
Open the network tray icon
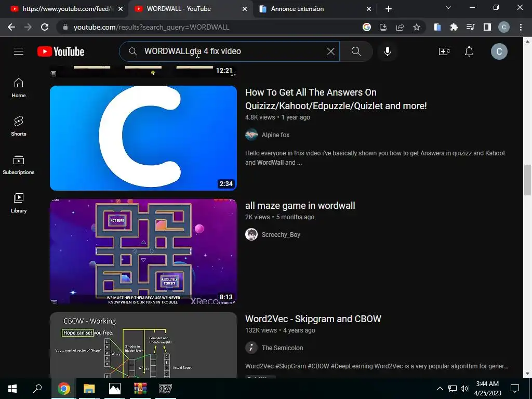pos(453,389)
